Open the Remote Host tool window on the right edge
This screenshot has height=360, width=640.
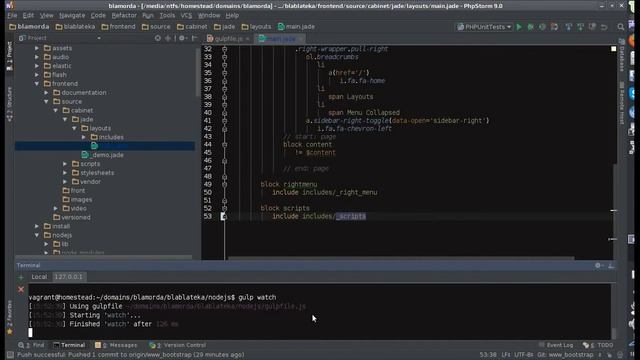pyautogui.click(x=621, y=103)
